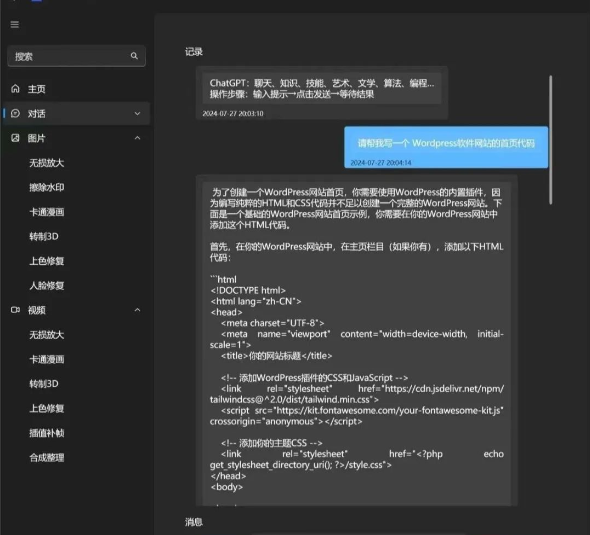Open 擦除水印 under 图片

pos(47,187)
